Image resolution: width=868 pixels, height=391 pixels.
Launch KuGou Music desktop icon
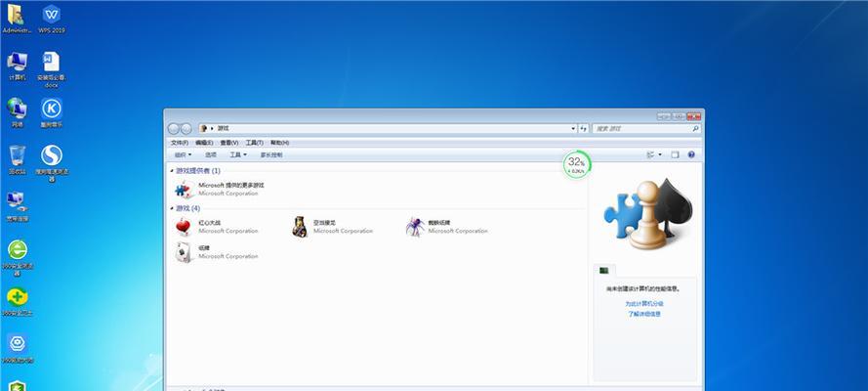[x=52, y=113]
